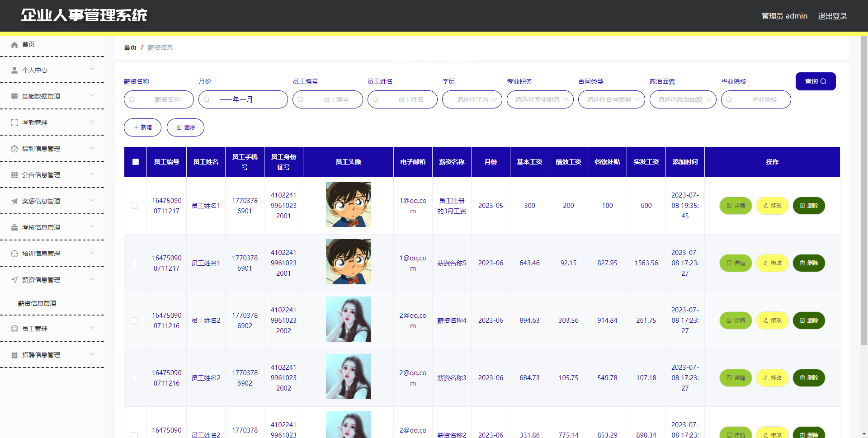Click the pencil icon in 薪资名称3 row
Image resolution: width=868 pixels, height=438 pixels.
click(x=766, y=378)
